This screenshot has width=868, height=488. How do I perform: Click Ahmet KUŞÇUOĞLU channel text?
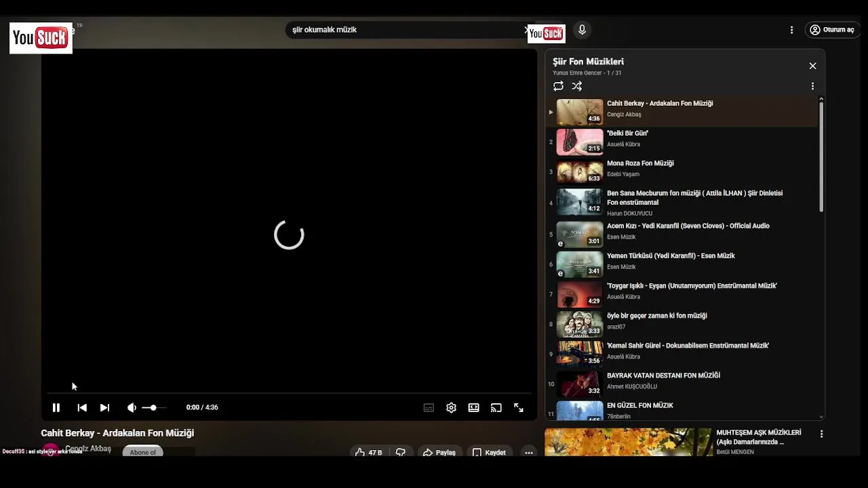coord(632,386)
